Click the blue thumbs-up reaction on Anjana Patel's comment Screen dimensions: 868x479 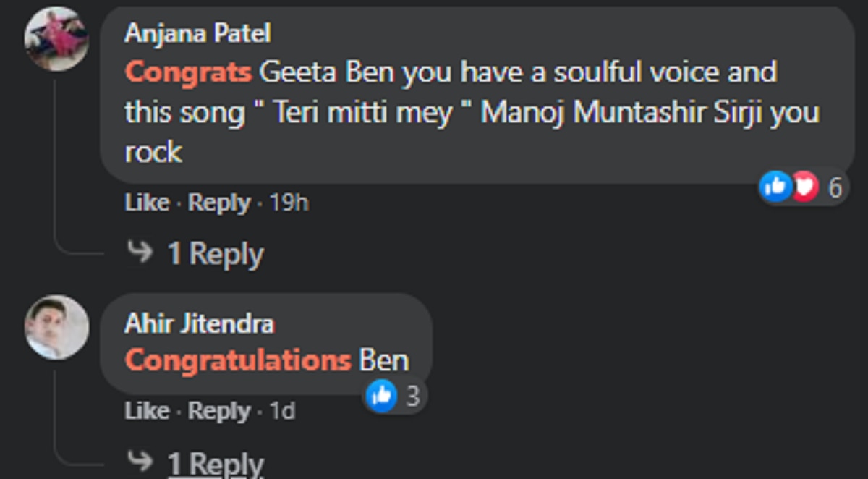pos(775,187)
